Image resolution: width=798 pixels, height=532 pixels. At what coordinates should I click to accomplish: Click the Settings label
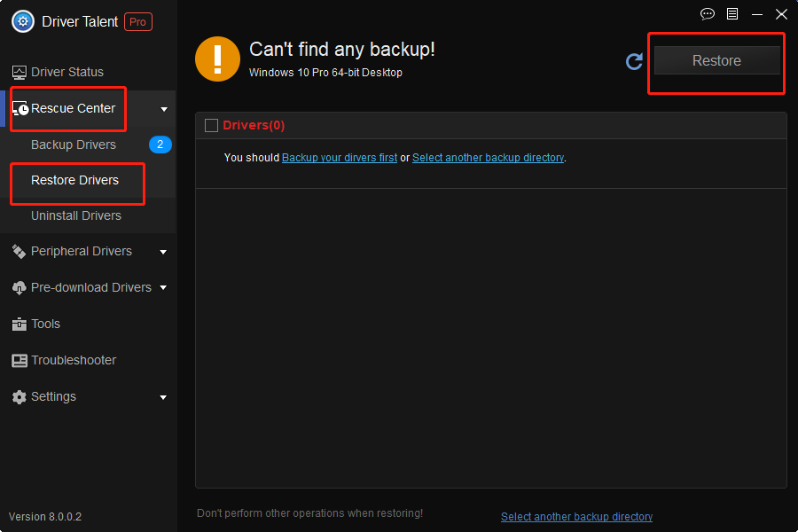point(53,396)
